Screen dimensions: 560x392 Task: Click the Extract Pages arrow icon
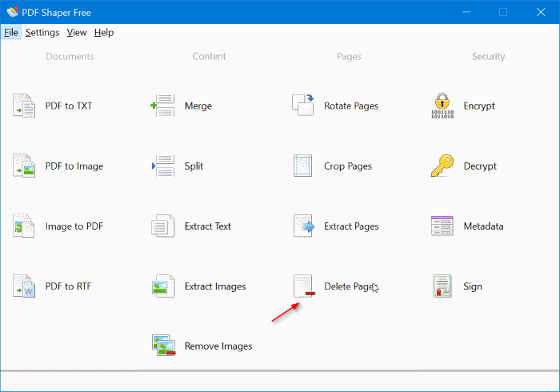point(303,226)
